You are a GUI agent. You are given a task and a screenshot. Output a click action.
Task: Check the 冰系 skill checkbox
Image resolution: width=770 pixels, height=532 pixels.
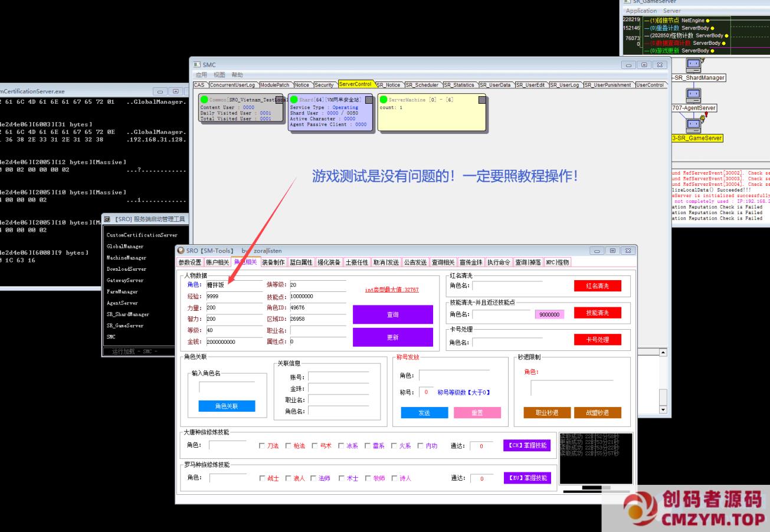341,446
